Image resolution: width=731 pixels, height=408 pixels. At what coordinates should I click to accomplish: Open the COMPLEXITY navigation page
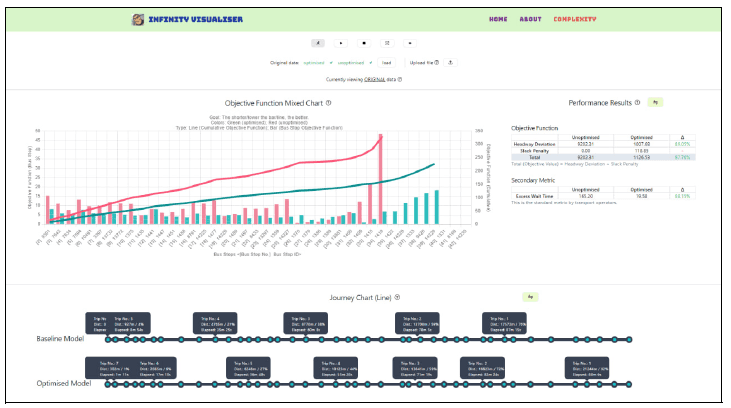click(575, 19)
